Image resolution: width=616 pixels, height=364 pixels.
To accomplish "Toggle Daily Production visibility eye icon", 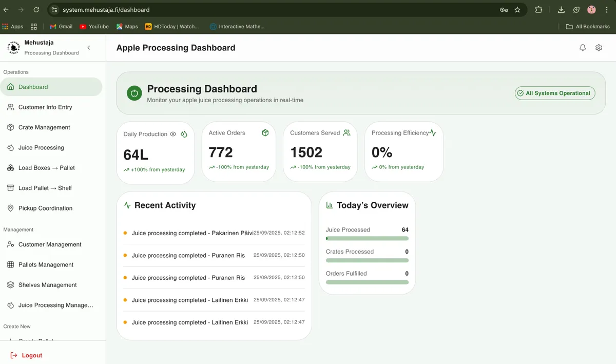I will [173, 134].
